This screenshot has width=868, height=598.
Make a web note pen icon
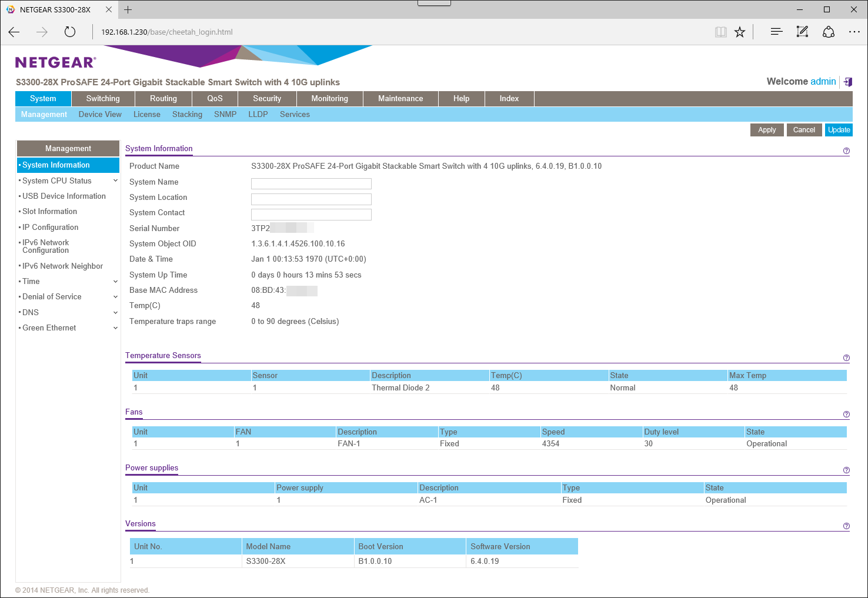pyautogui.click(x=802, y=32)
